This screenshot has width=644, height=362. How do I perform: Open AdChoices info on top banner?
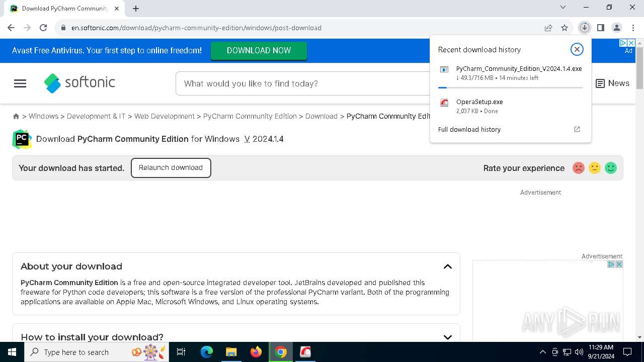[x=623, y=43]
